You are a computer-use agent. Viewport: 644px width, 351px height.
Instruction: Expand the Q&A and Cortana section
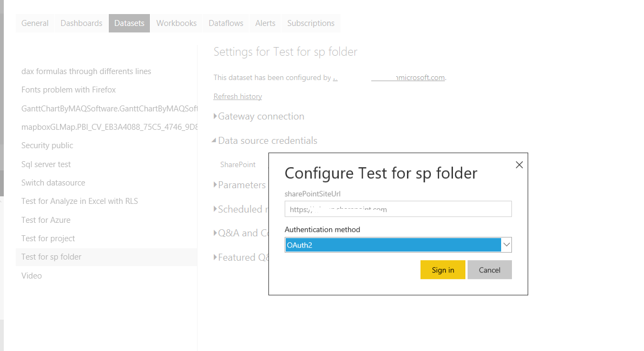(x=241, y=233)
